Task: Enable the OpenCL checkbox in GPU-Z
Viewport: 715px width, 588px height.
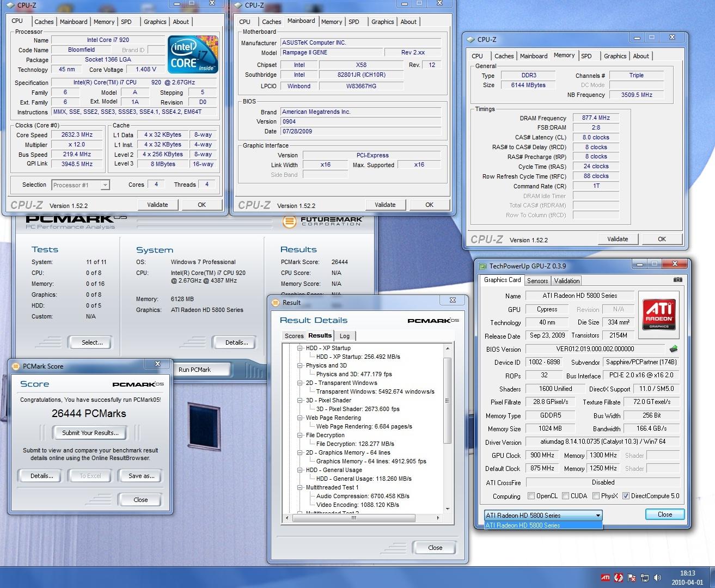Action: (531, 495)
